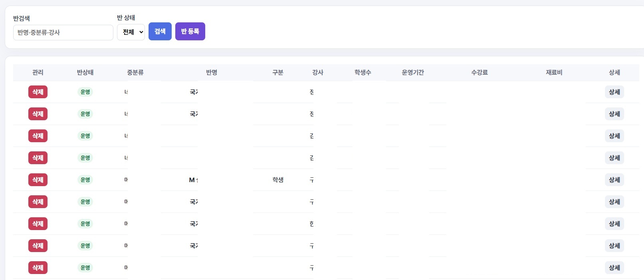
Task: Open 상세 for the 학생 row
Action: [614, 180]
